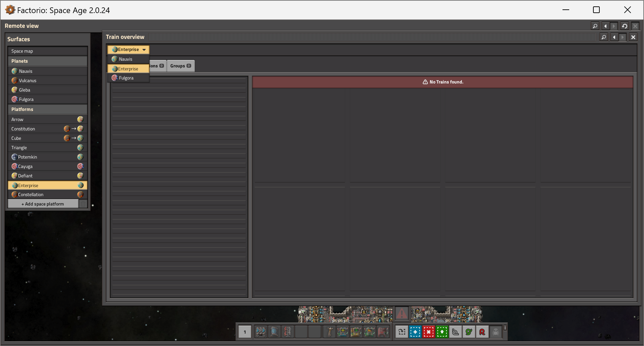Click the 'No Trains found.' warning banner
This screenshot has height=346, width=644.
pos(443,82)
